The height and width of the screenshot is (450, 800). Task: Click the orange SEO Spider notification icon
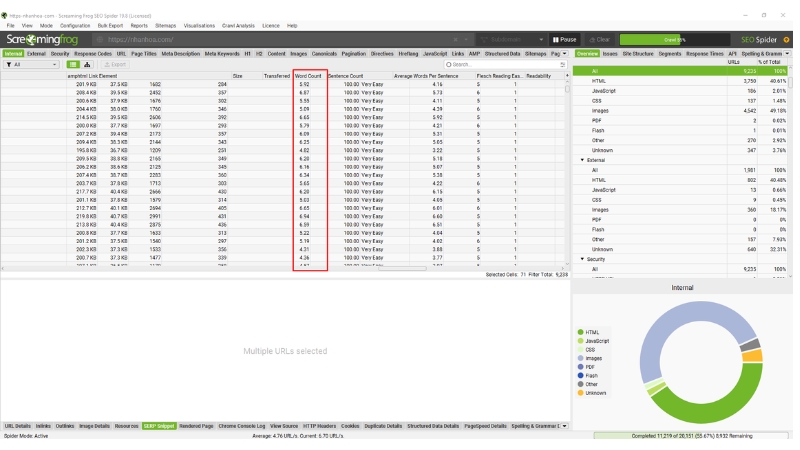point(786,40)
